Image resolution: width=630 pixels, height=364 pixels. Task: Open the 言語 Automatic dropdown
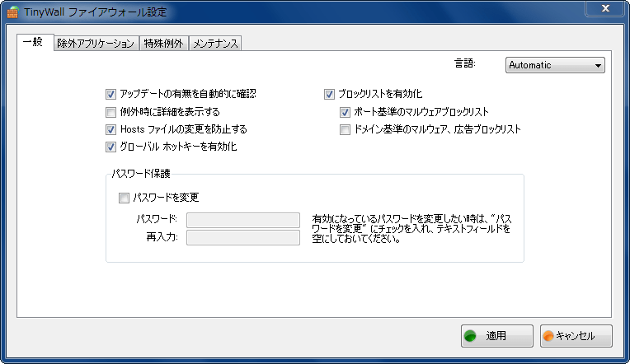pos(555,65)
